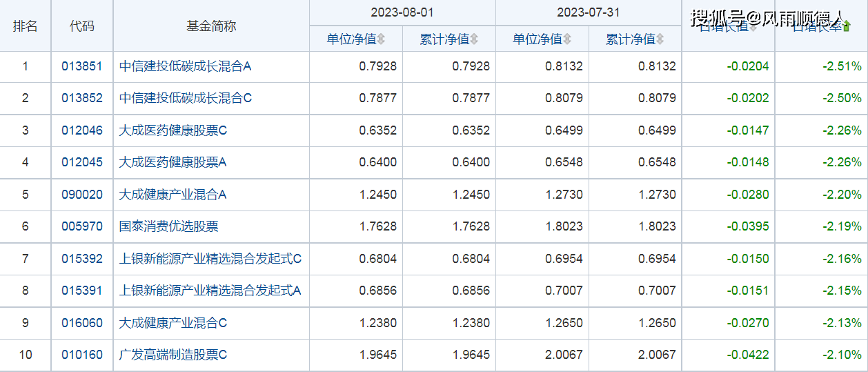Image resolution: width=868 pixels, height=372 pixels.
Task: Open fund code 013852 link
Action: [x=82, y=98]
